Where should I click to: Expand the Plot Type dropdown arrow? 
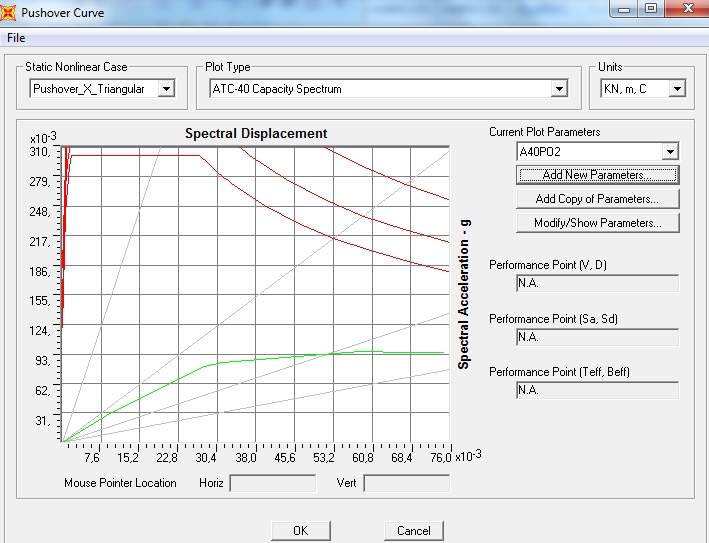(x=559, y=89)
